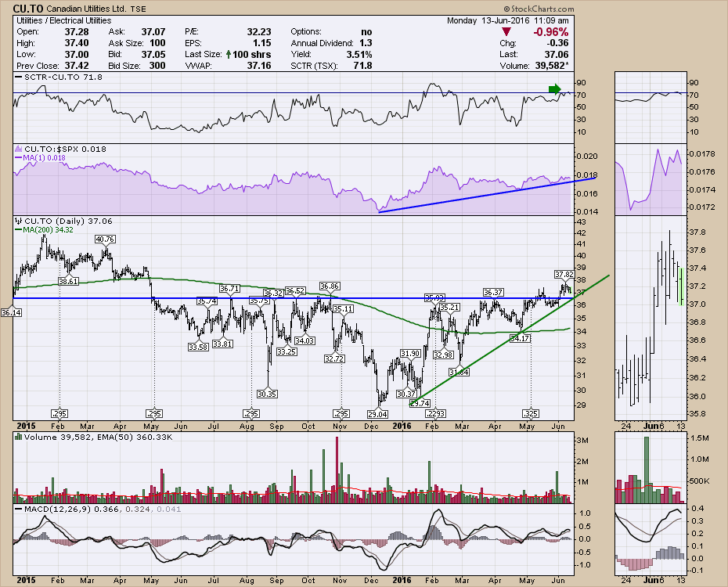The height and width of the screenshot is (587, 728).
Task: Click the Bid Size value 300
Action: click(x=157, y=66)
